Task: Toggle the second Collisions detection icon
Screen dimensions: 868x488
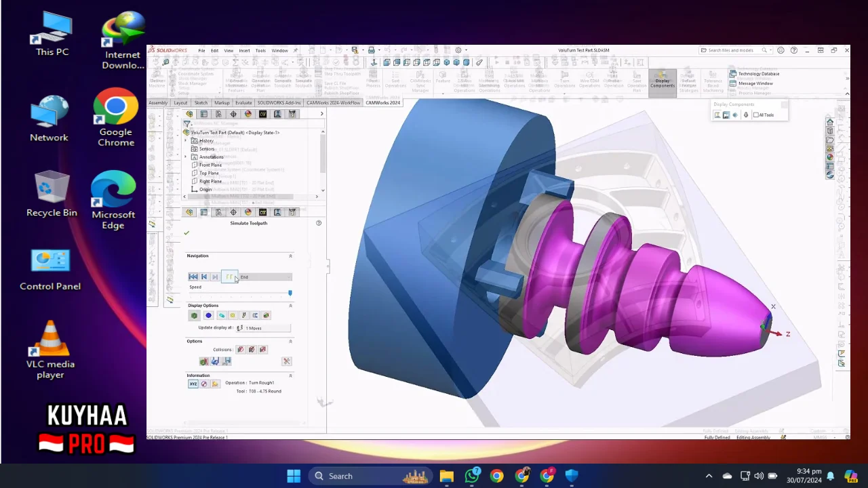Action: coord(252,350)
